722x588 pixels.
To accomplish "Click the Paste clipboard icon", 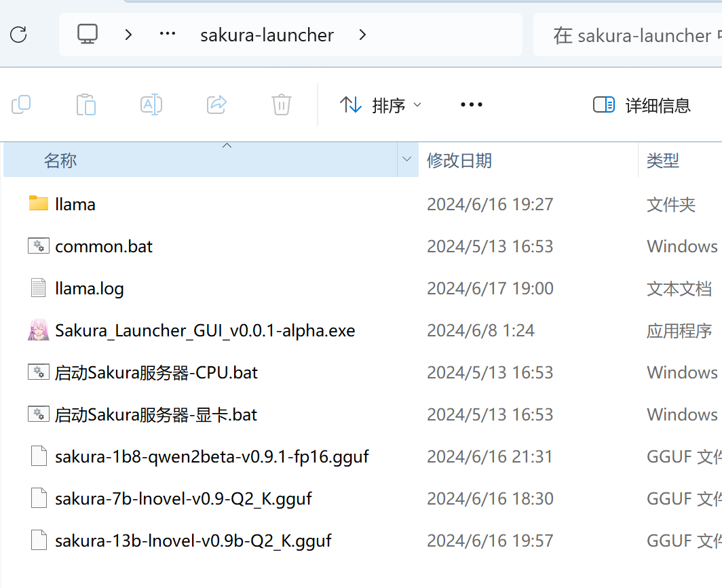I will (x=86, y=104).
